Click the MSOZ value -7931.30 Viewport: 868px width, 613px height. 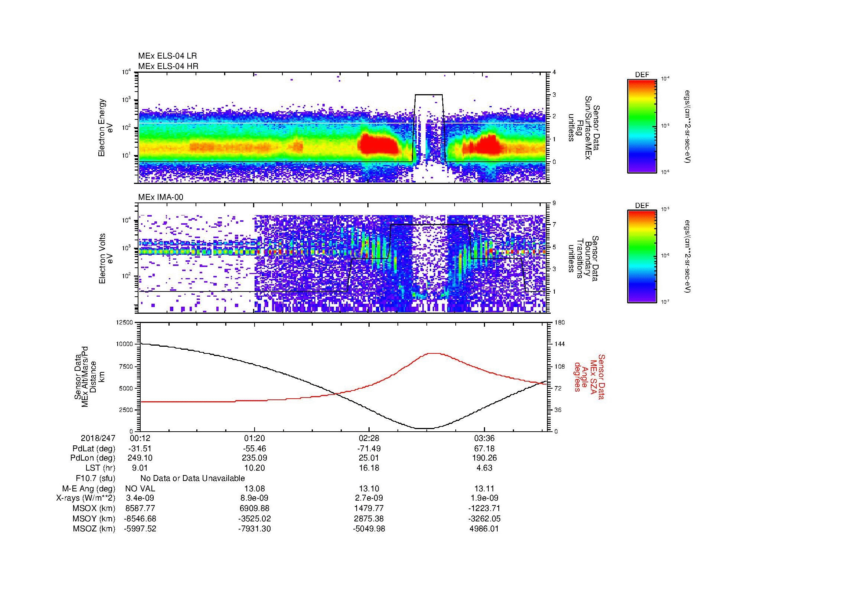tap(255, 529)
